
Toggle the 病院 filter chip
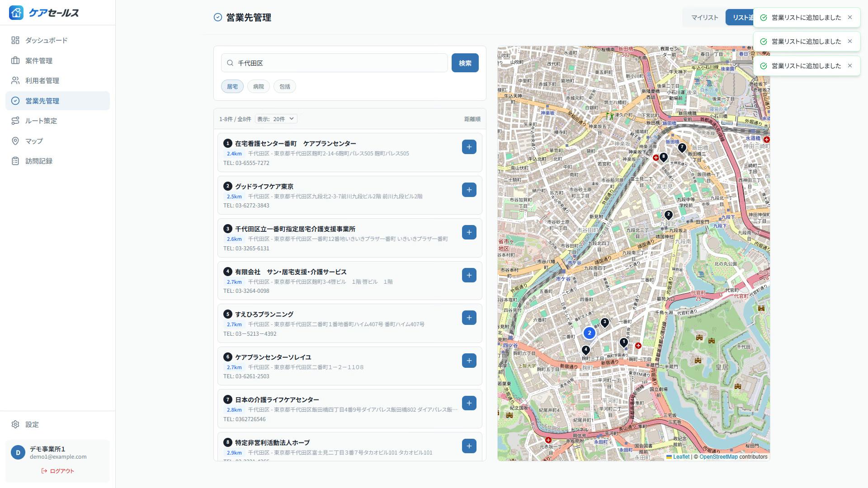259,86
